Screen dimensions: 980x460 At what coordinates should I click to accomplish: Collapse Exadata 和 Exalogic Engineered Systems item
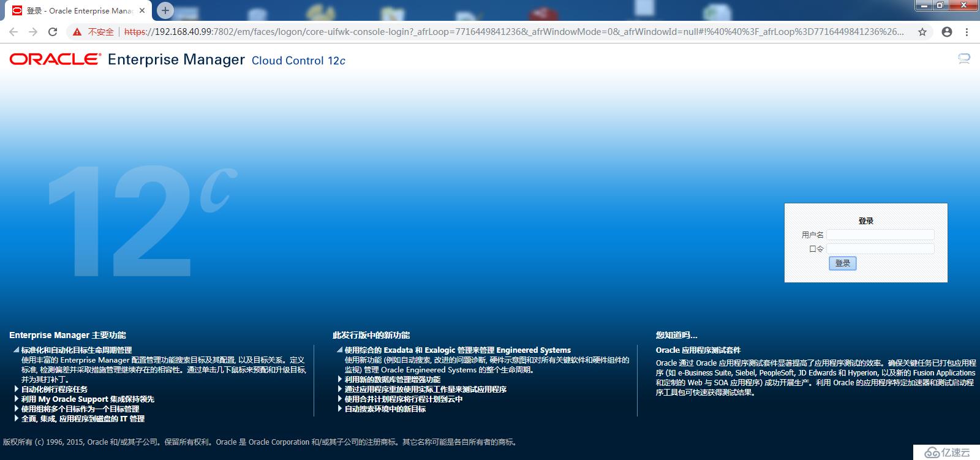click(339, 350)
